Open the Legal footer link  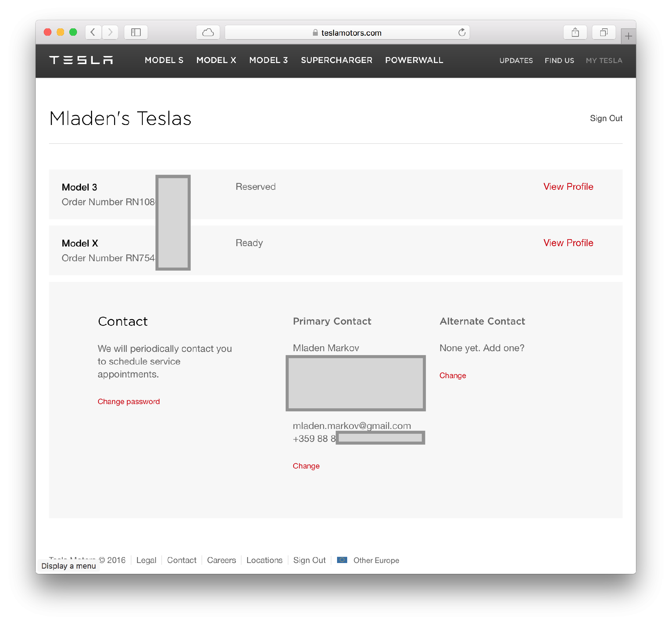tap(146, 560)
